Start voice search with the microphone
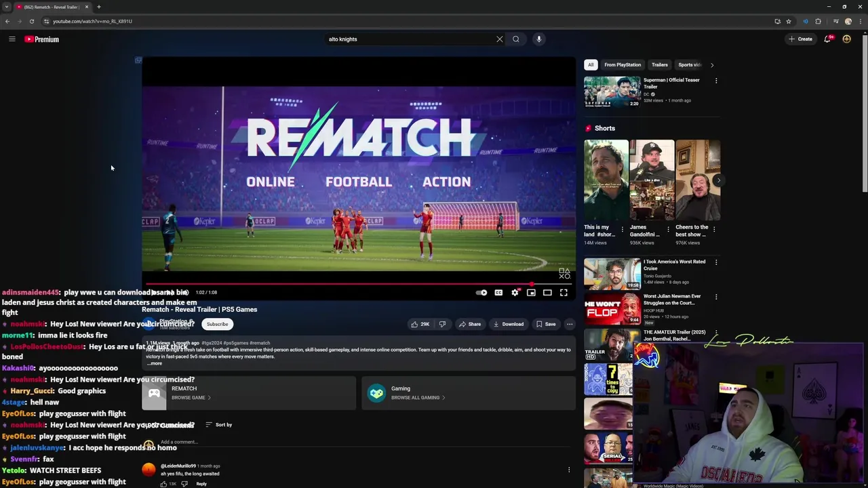The image size is (868, 488). click(x=539, y=39)
